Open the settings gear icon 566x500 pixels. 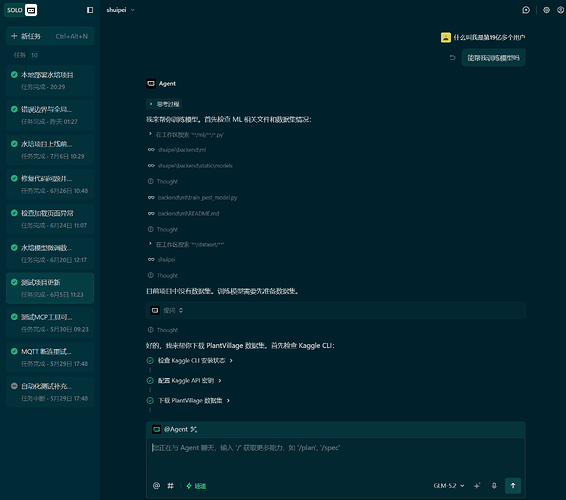tap(547, 10)
